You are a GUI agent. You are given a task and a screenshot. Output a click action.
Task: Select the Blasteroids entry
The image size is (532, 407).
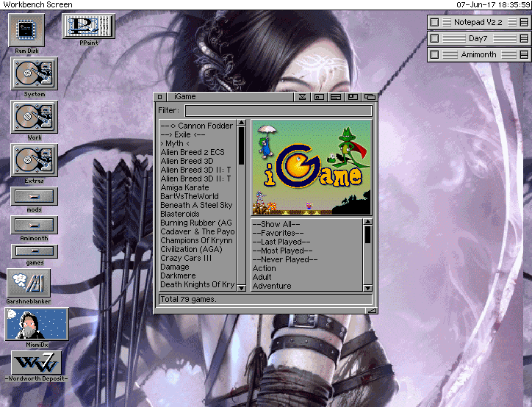pos(198,214)
